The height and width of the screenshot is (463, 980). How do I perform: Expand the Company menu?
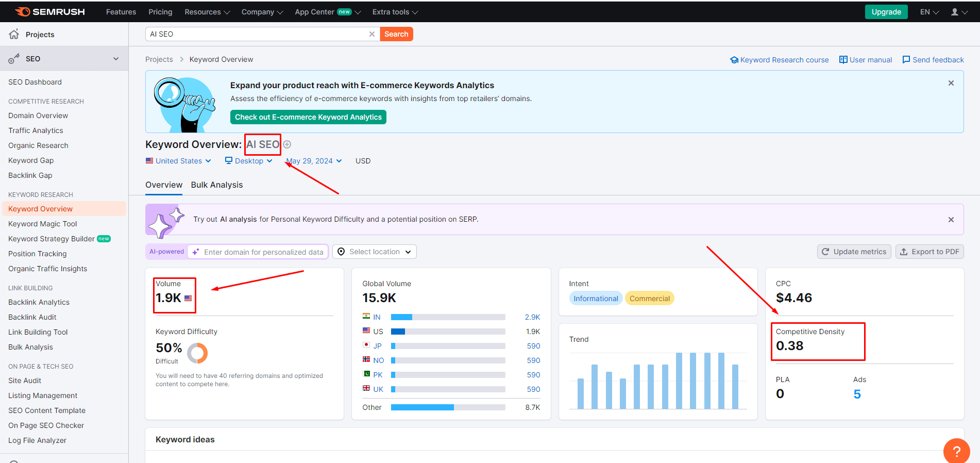[262, 12]
